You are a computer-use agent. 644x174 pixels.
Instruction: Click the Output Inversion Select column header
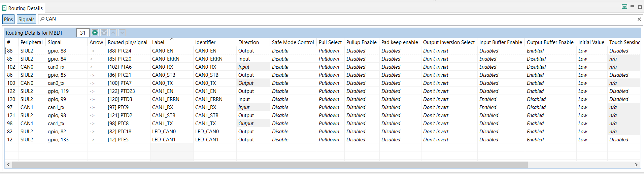pos(449,42)
